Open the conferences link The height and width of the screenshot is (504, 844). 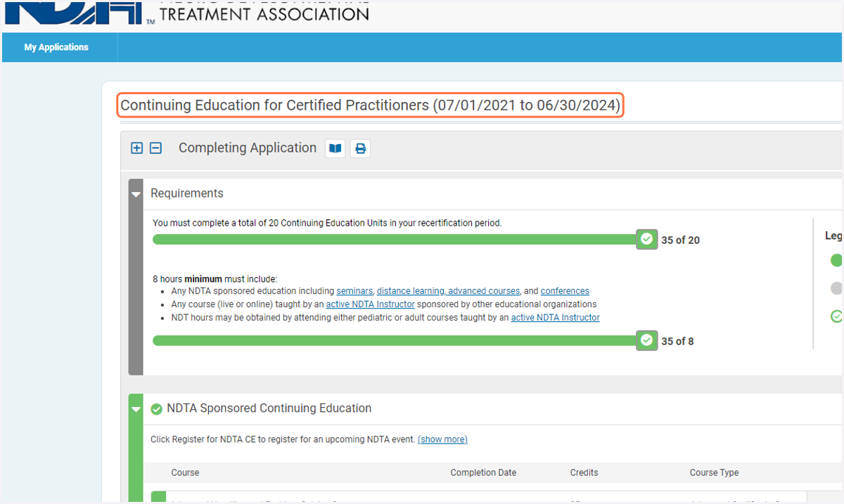click(565, 291)
